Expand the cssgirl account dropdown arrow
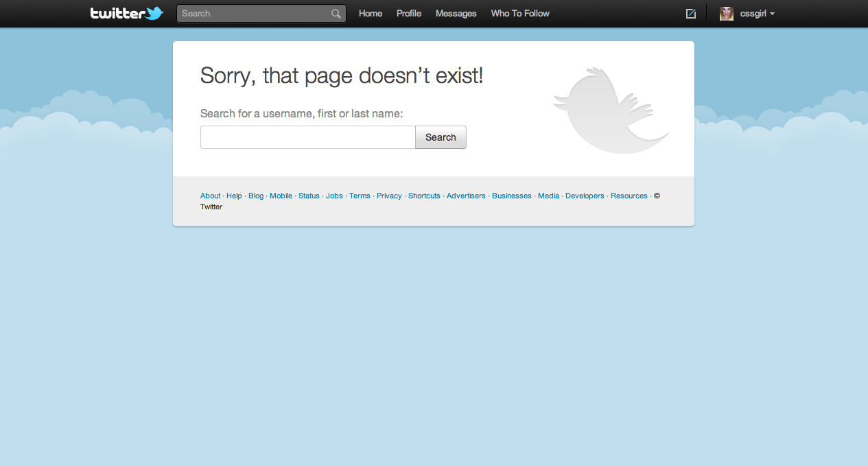Image resolution: width=868 pixels, height=466 pixels. click(x=773, y=14)
